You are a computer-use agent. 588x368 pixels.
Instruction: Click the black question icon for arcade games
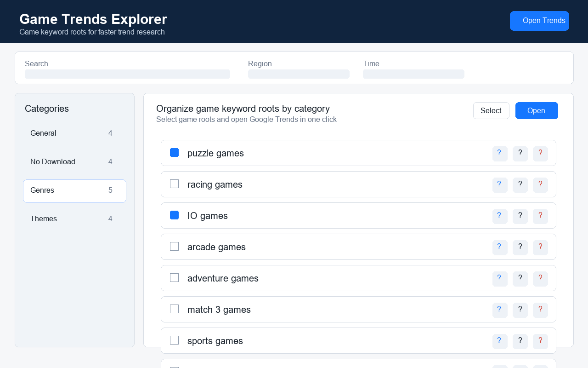[520, 247]
